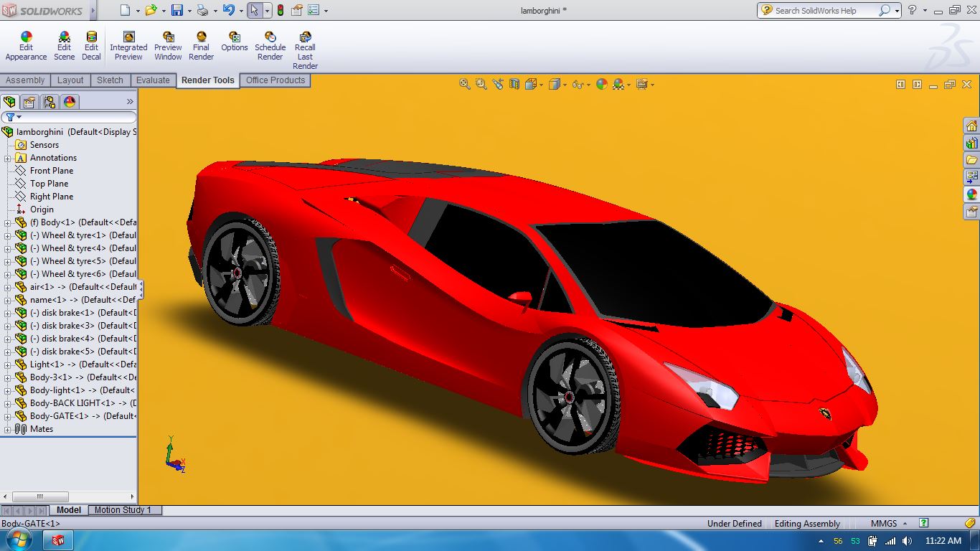The width and height of the screenshot is (980, 551).
Task: Open the render Preview Window
Action: pos(168,46)
